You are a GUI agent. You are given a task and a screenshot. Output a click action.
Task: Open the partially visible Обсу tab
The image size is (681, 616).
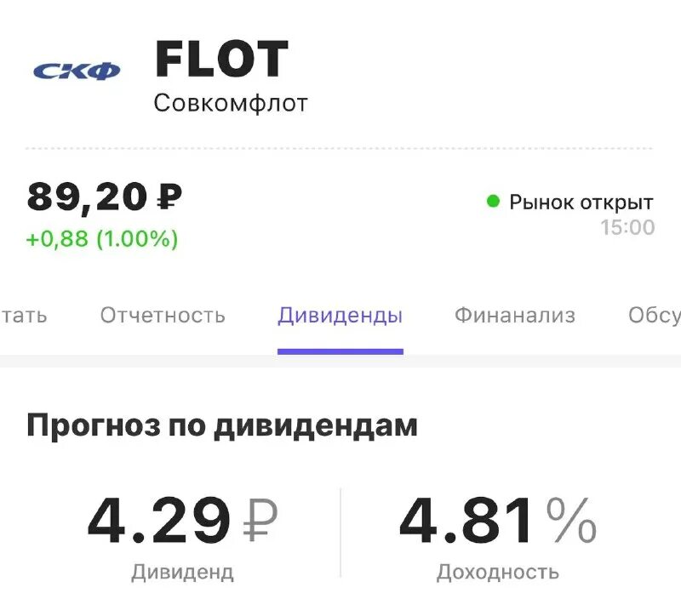[654, 316]
